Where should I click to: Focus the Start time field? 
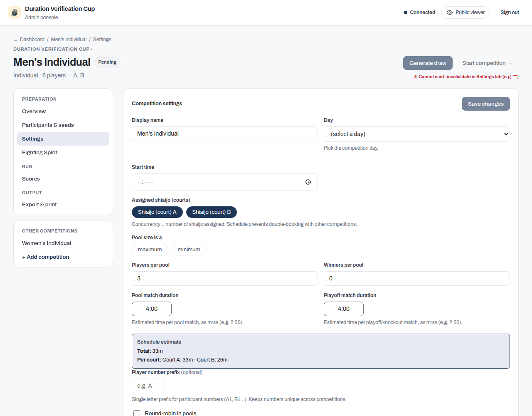pyautogui.click(x=225, y=182)
